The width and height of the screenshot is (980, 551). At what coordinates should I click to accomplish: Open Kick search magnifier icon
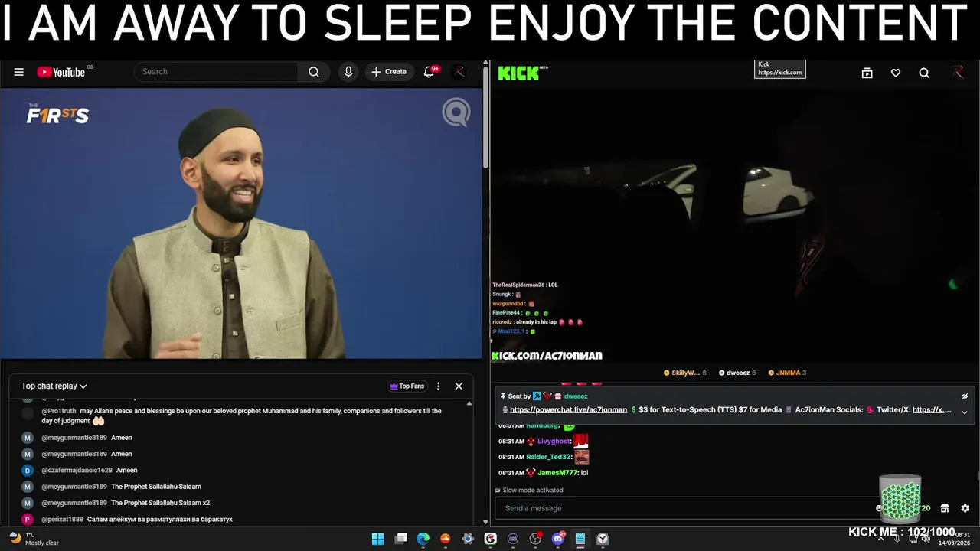(x=924, y=73)
